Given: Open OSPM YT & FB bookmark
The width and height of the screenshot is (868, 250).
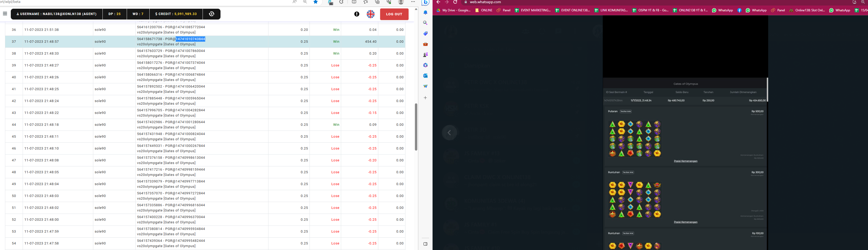Looking at the screenshot, I should [x=650, y=11].
